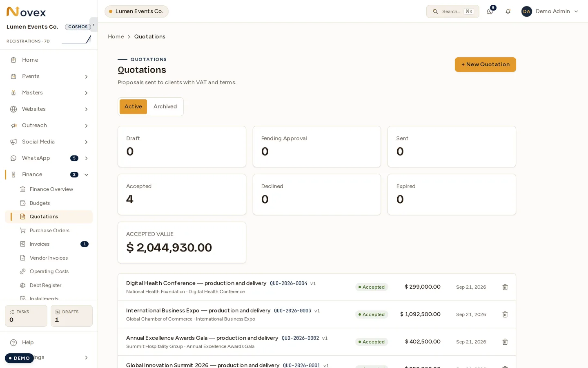The image size is (588, 368).
Task: Filter by the Accepted status card
Action: point(182,195)
